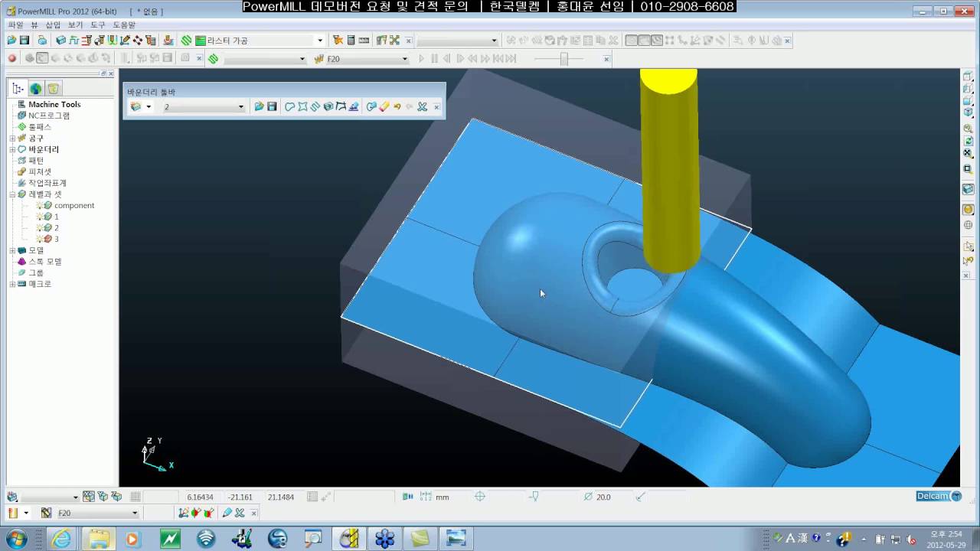The image size is (980, 551).
Task: Open the 보기 menu
Action: (75, 24)
